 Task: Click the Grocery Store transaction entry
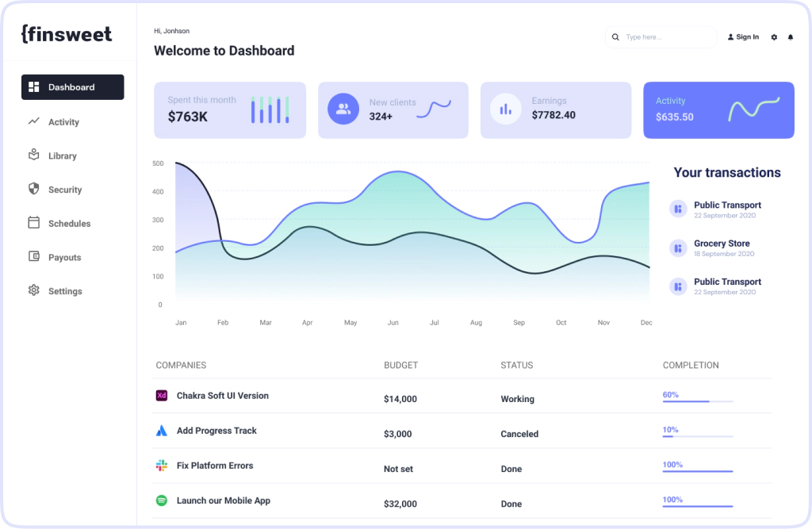click(x=722, y=247)
